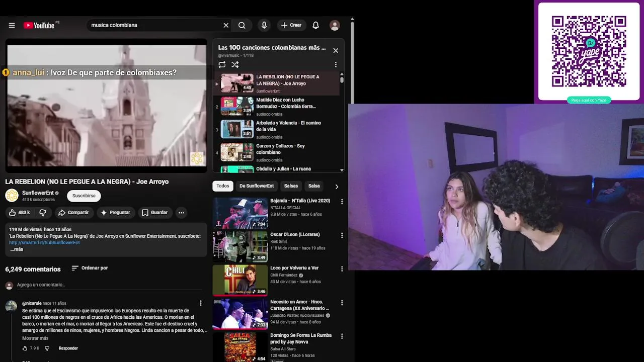Go to the YouTube home logo
This screenshot has height=362, width=644.
pos(39,25)
